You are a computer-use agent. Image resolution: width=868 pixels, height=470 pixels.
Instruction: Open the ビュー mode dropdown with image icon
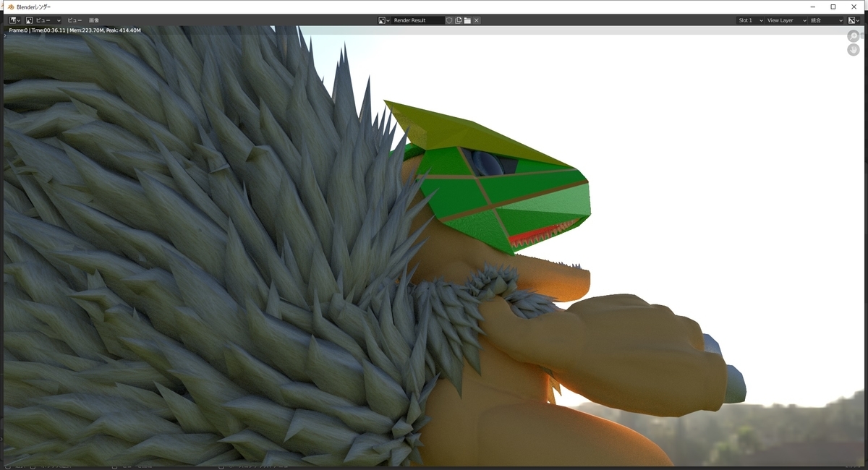pyautogui.click(x=44, y=20)
